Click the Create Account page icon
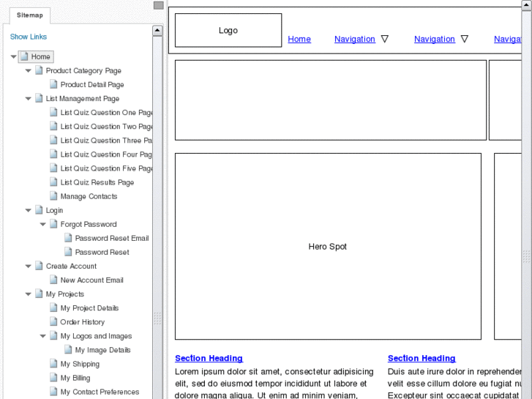This screenshot has width=532, height=399. tap(39, 266)
